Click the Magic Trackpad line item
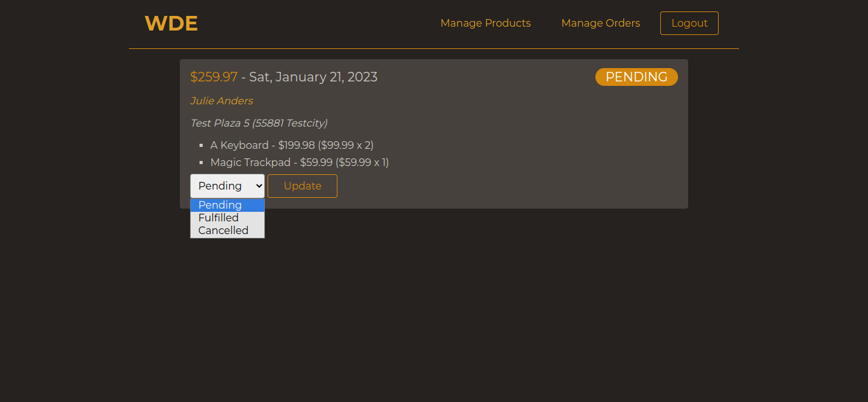Viewport: 868px width, 402px height. coord(299,162)
